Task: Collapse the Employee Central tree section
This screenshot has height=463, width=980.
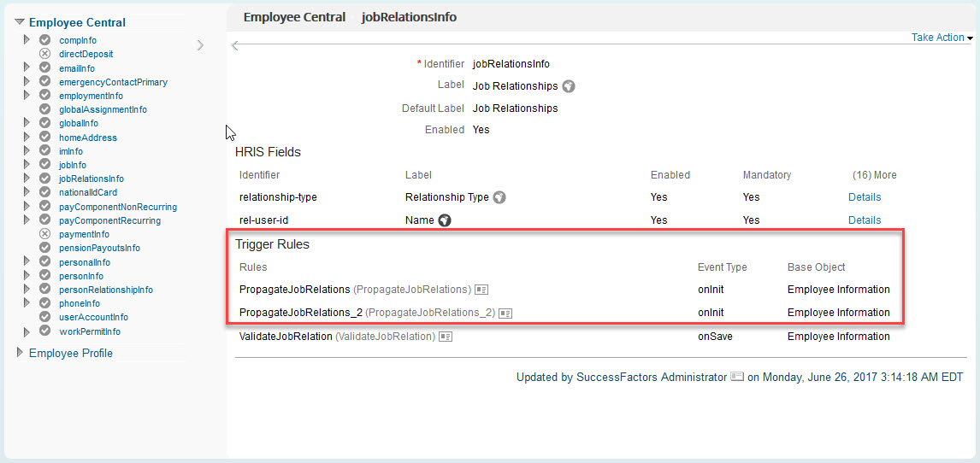Action: pyautogui.click(x=20, y=22)
